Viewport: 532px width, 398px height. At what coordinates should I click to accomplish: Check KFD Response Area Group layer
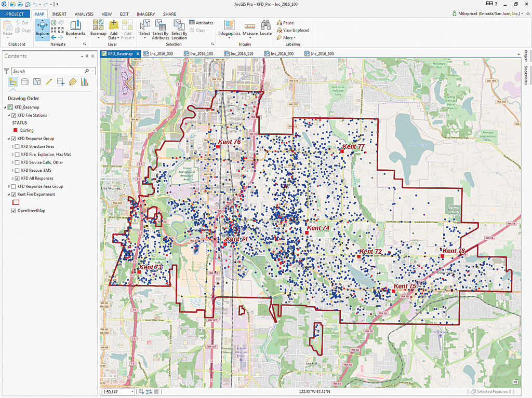pyautogui.click(x=14, y=186)
